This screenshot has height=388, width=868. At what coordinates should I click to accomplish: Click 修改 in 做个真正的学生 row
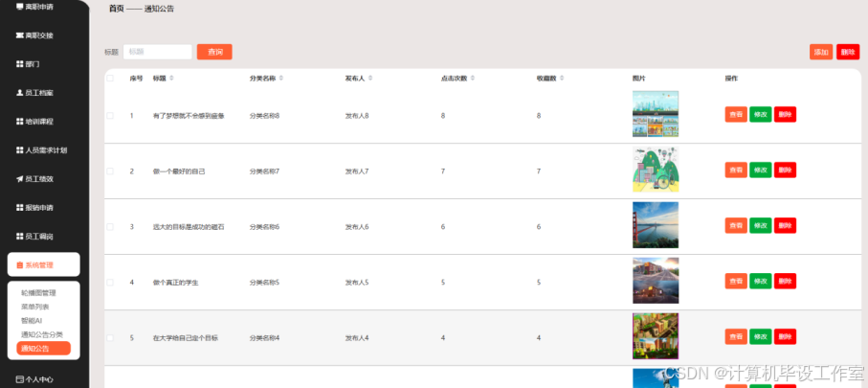(x=761, y=281)
